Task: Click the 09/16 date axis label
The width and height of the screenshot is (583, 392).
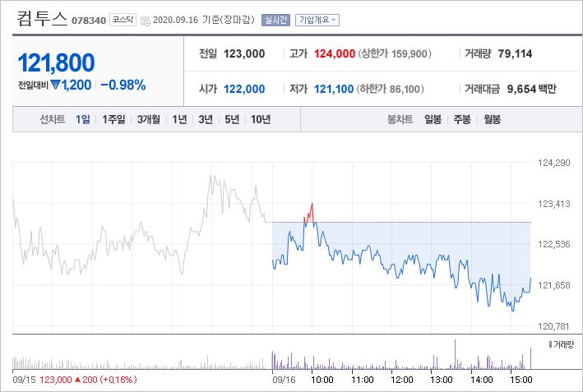Action: pyautogui.click(x=284, y=380)
